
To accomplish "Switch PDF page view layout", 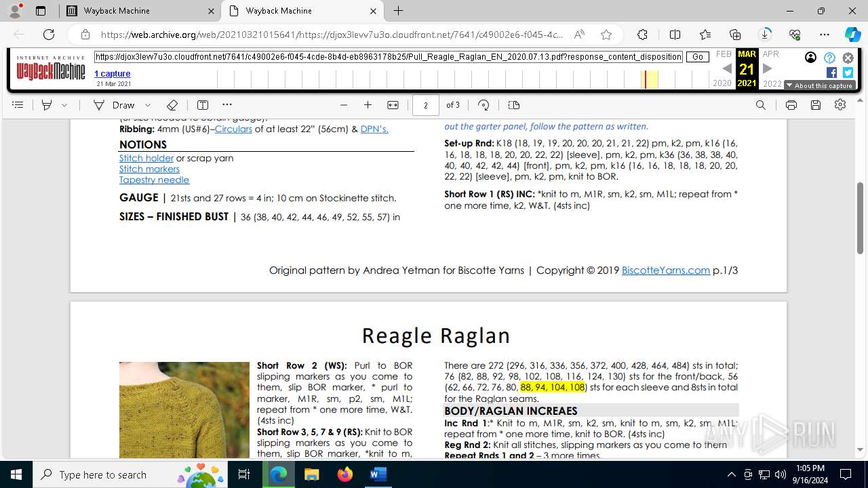I will click(x=514, y=105).
